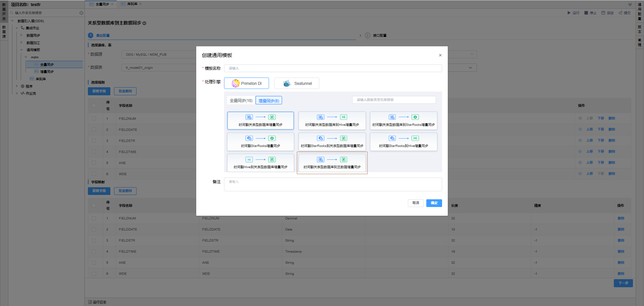
Task: Select 时间戳关系型数据库到主数据增量同步 template
Action: [x=332, y=163]
